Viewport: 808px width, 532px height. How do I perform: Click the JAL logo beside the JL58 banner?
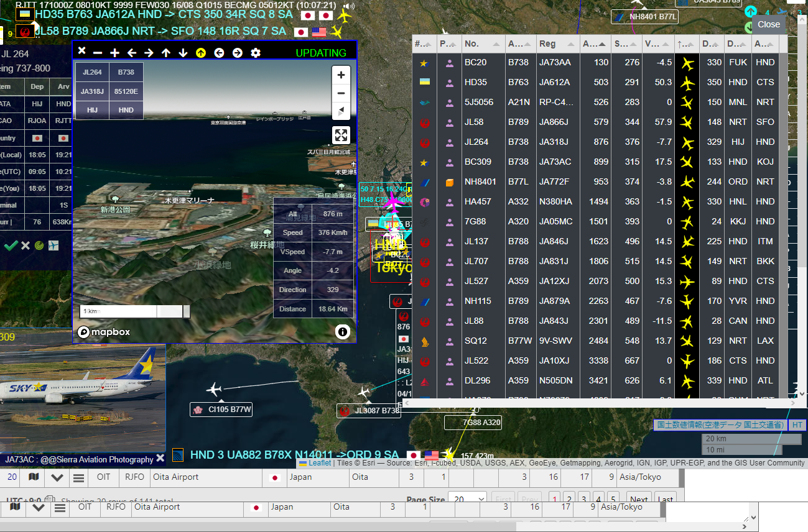tap(26, 32)
